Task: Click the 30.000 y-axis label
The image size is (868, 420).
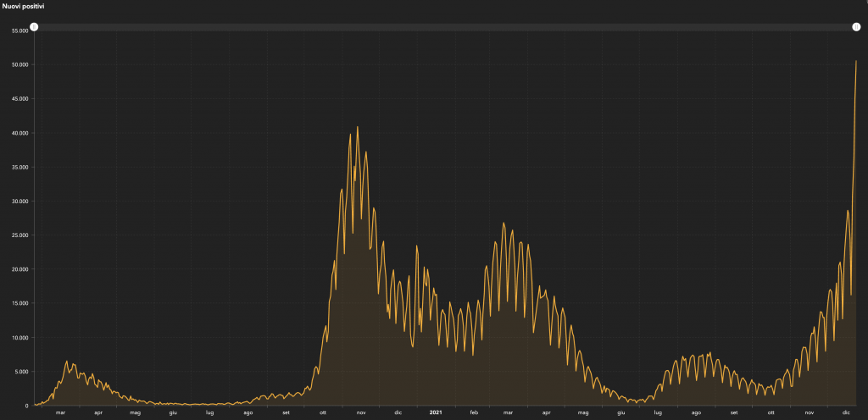Action: [x=19, y=202]
